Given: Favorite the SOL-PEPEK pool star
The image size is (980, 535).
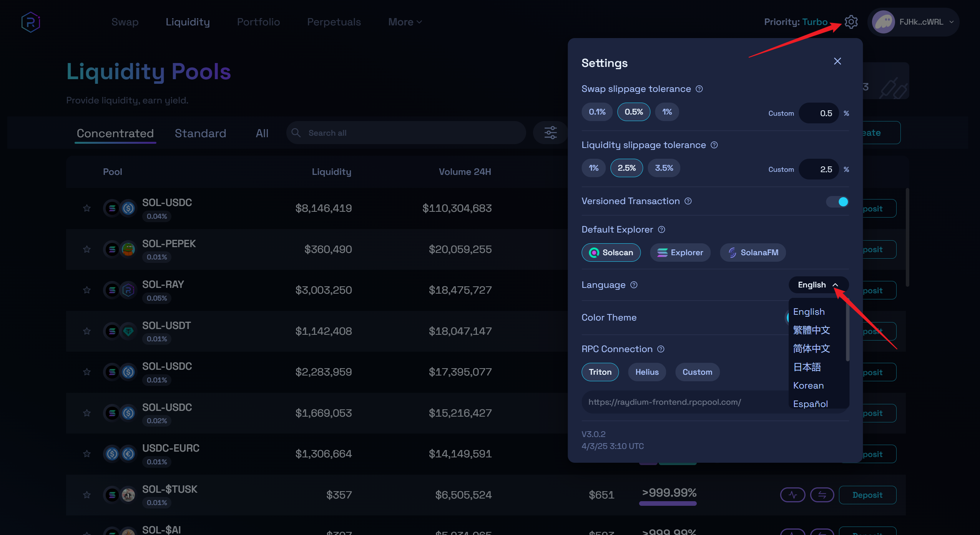Looking at the screenshot, I should [x=87, y=249].
